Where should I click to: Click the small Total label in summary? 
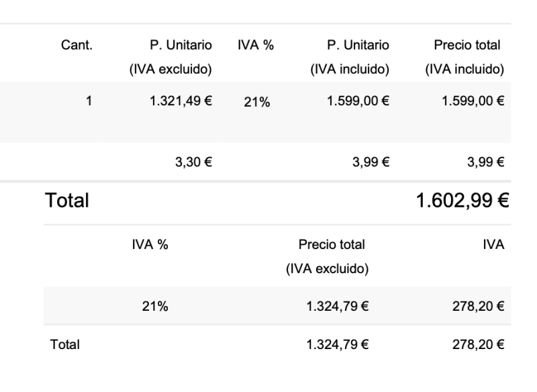65,345
